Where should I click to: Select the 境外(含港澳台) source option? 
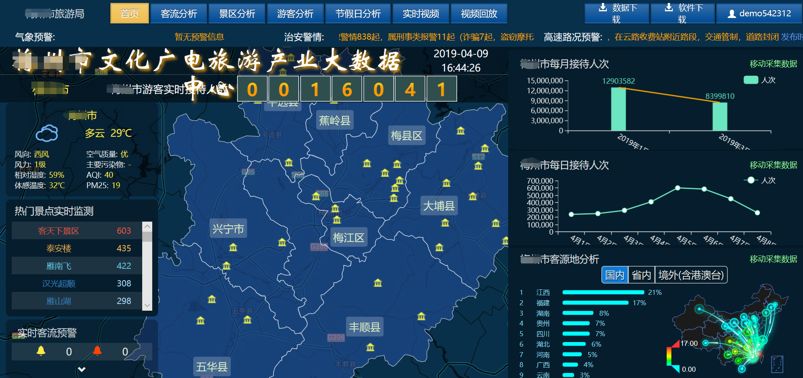(x=691, y=275)
